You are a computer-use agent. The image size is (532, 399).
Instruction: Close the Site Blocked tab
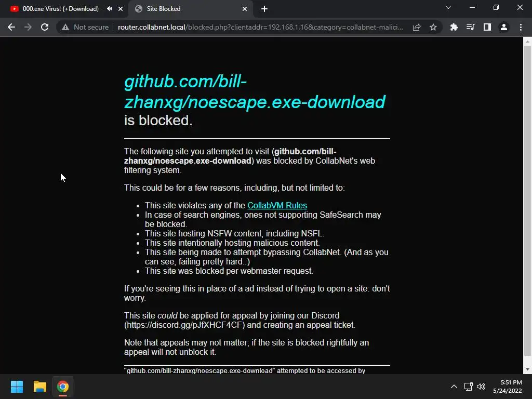pyautogui.click(x=245, y=9)
